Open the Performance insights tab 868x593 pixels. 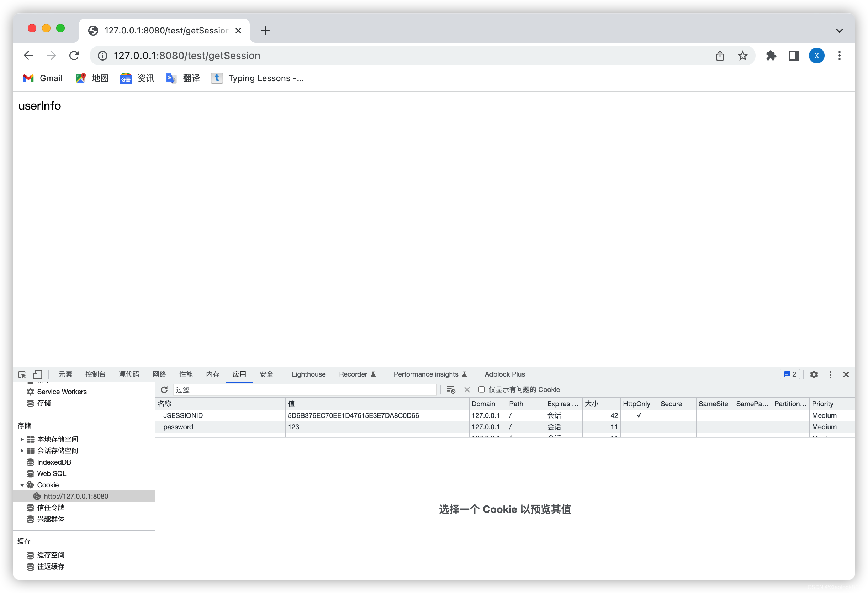click(x=430, y=374)
